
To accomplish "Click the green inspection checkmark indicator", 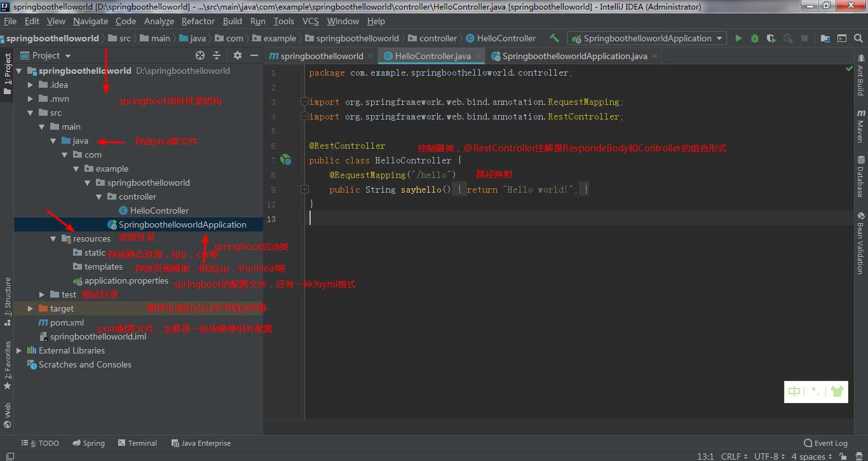I will coord(850,69).
